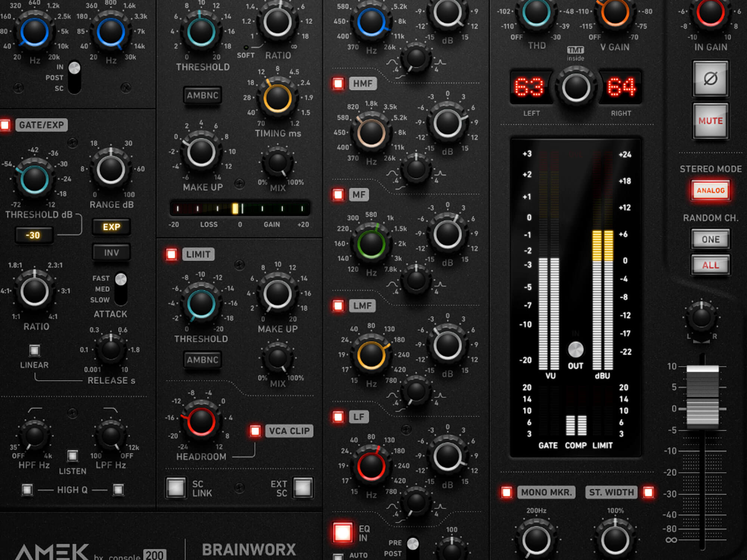This screenshot has height=560, width=747.
Task: Switch the gate to EXP mode
Action: tap(111, 227)
